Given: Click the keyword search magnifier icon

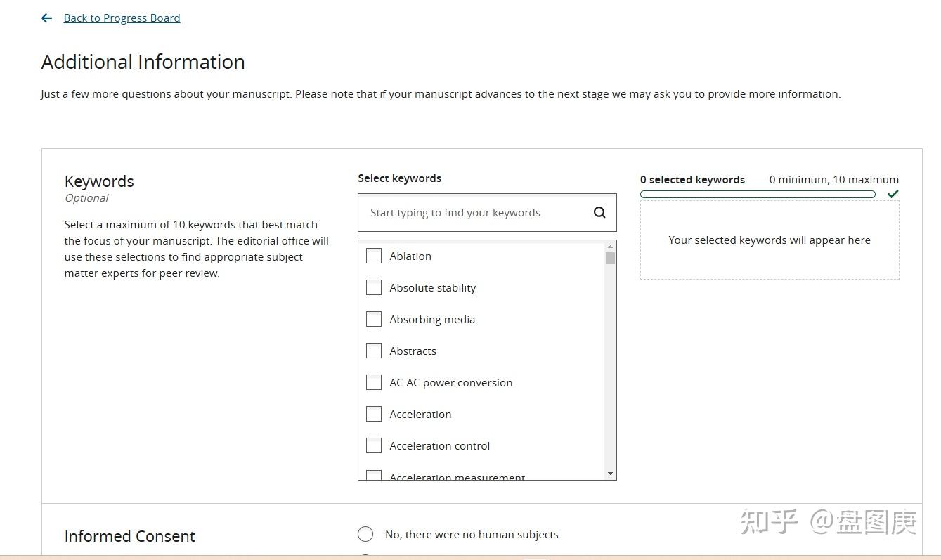Looking at the screenshot, I should click(x=599, y=213).
